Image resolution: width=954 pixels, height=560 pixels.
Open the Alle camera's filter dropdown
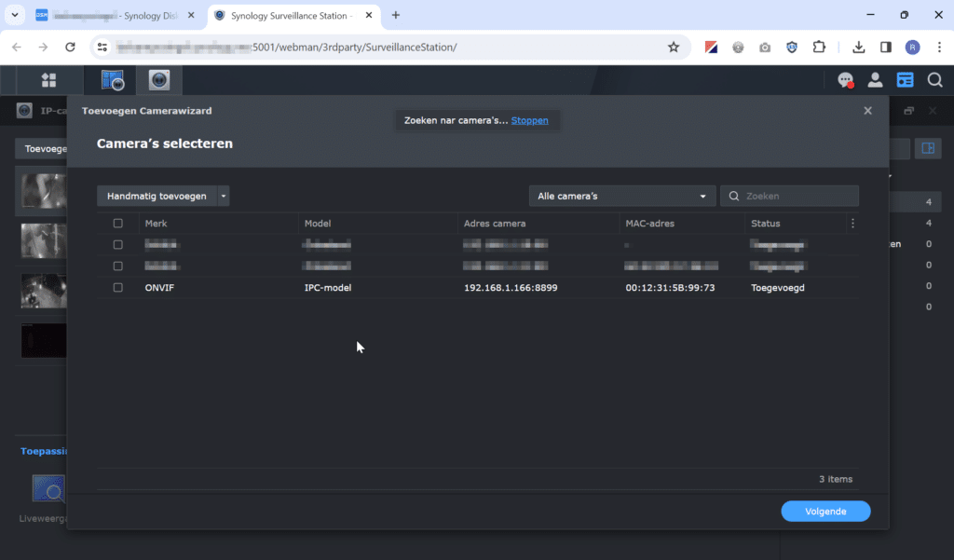pos(621,197)
